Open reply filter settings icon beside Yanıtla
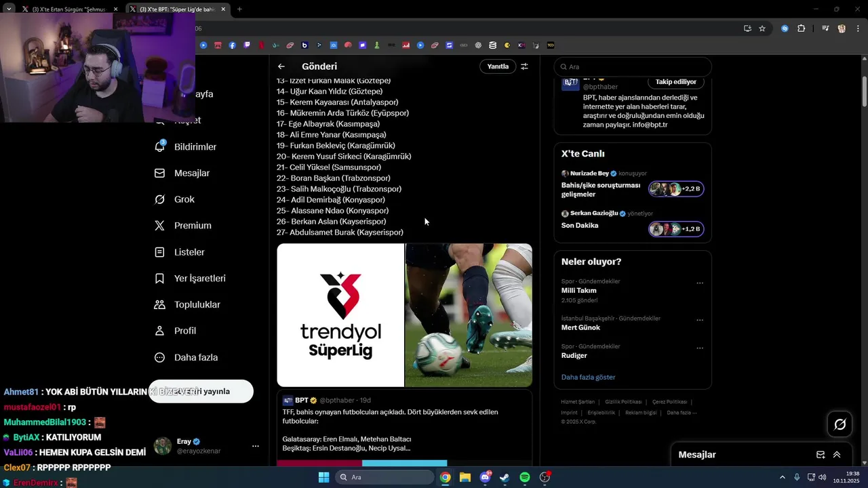The height and width of the screenshot is (488, 868). pos(524,66)
